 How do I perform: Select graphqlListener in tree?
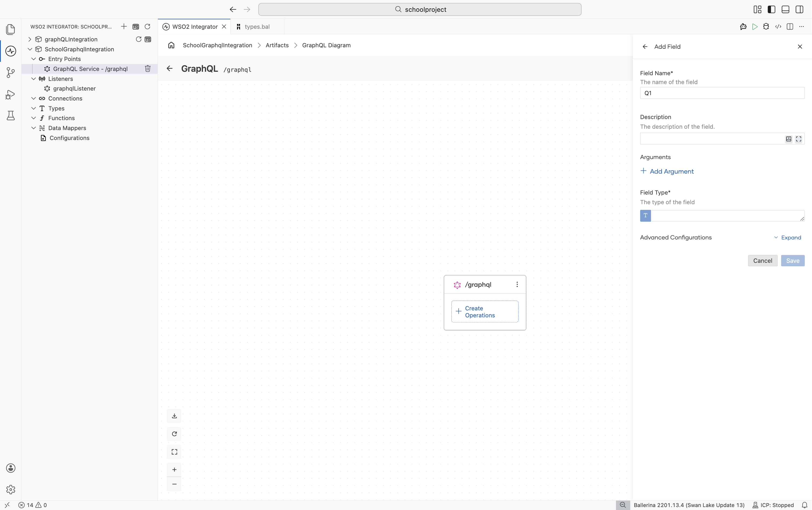[x=74, y=88]
